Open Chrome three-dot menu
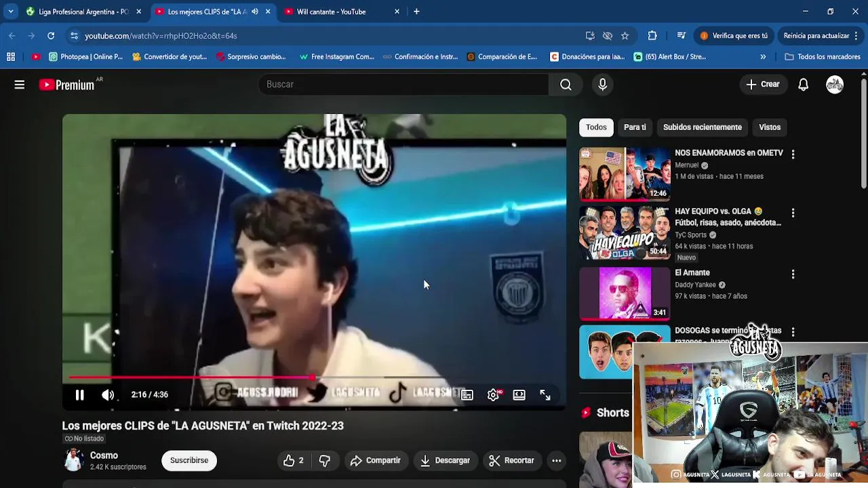 point(856,35)
